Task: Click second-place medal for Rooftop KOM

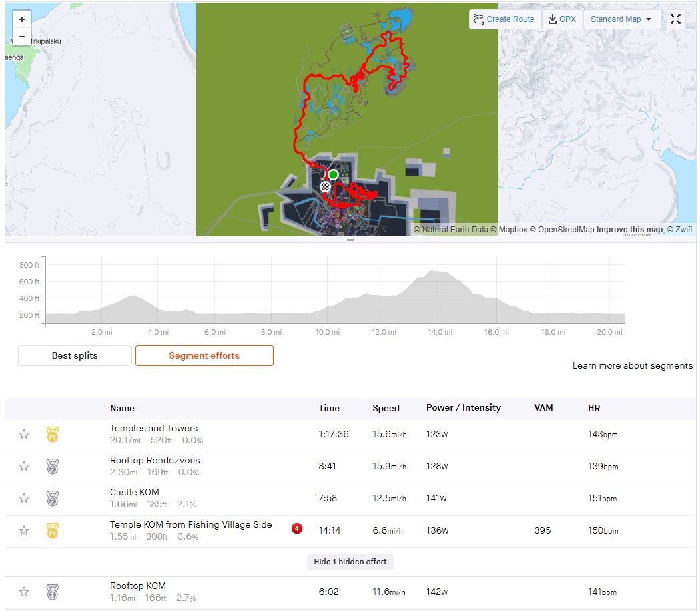Action: 53,592
